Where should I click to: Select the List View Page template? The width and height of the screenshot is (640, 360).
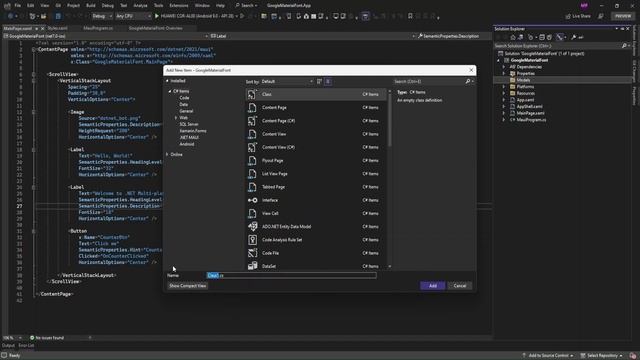click(316, 174)
